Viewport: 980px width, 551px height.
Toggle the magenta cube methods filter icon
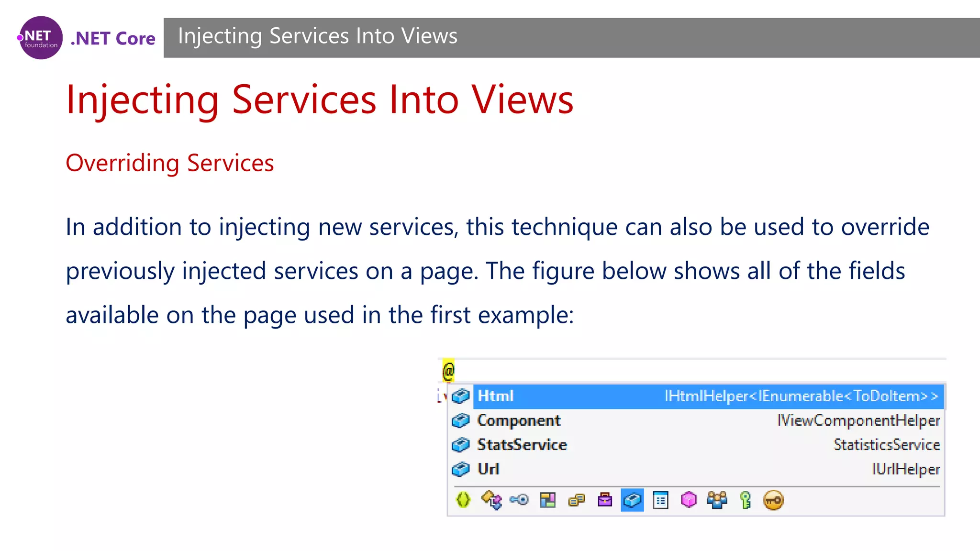pyautogui.click(x=689, y=500)
